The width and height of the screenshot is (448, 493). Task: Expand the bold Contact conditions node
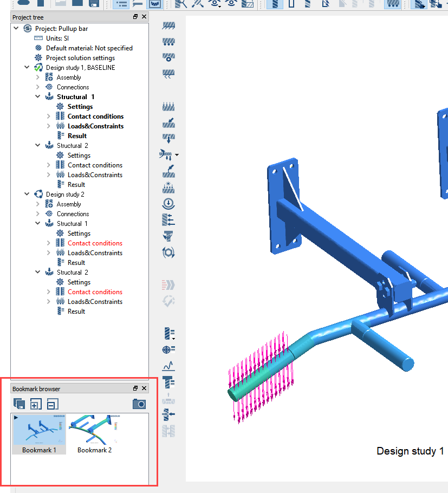click(48, 116)
